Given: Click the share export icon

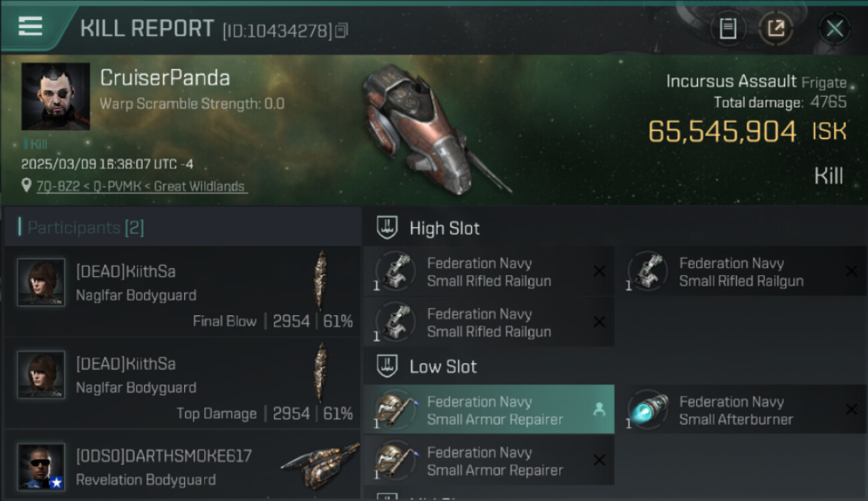Looking at the screenshot, I should click(776, 28).
